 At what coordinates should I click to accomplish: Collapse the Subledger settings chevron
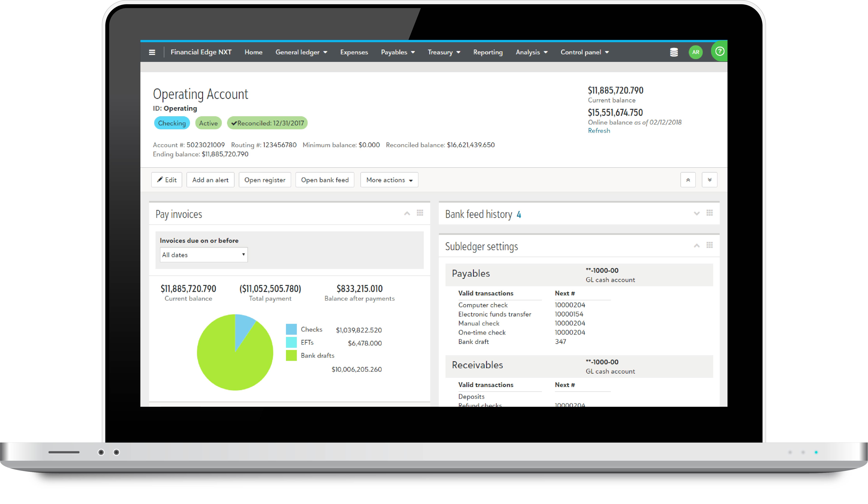point(697,246)
